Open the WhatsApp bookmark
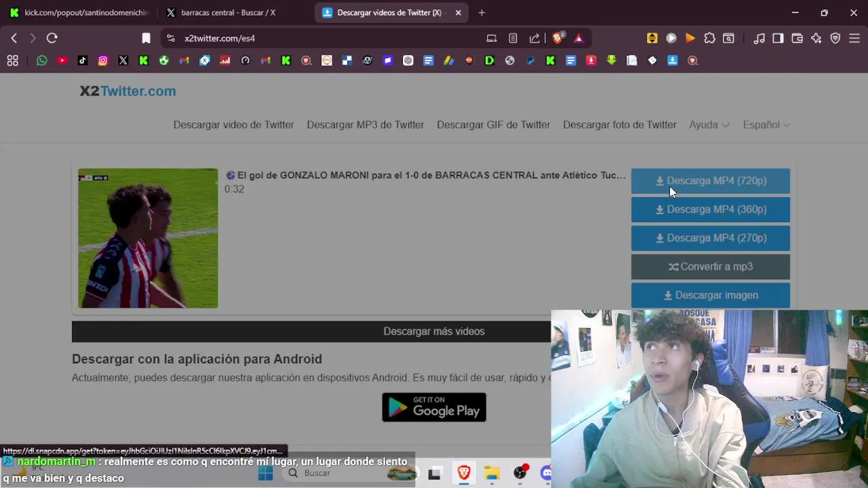 [x=42, y=60]
